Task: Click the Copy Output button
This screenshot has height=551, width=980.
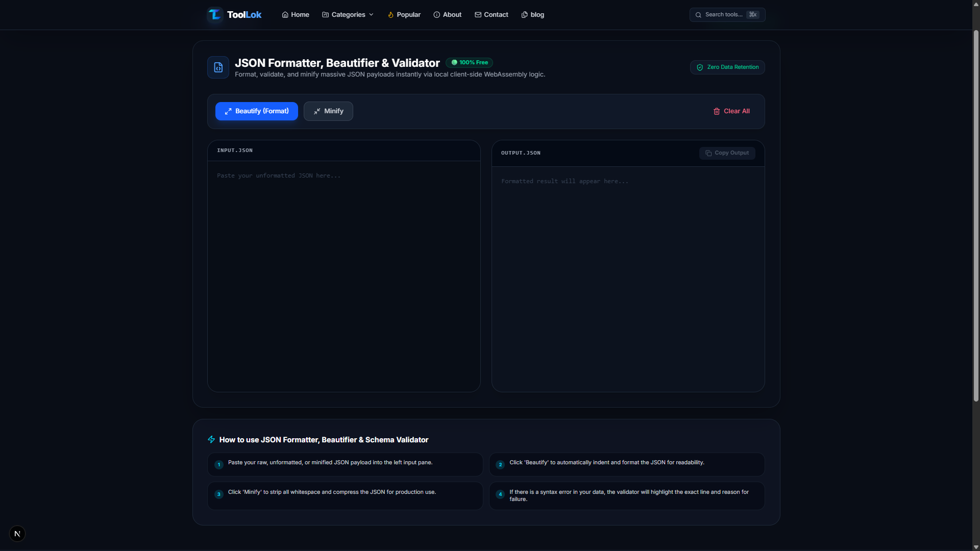Action: (727, 153)
